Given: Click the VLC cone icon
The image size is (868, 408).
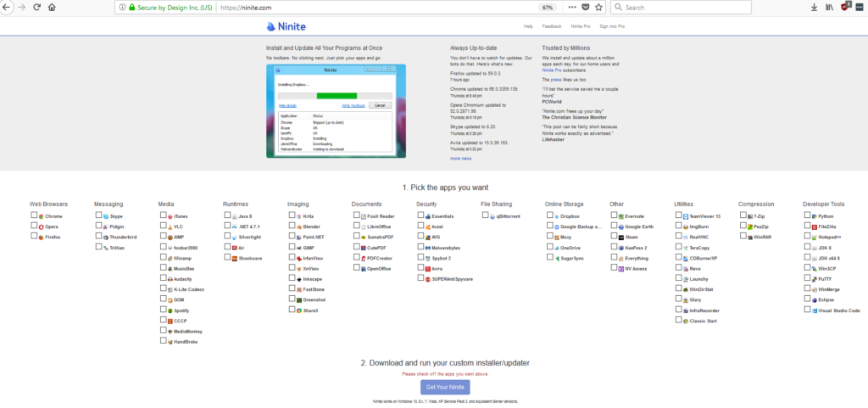Looking at the screenshot, I should pyautogui.click(x=170, y=227).
